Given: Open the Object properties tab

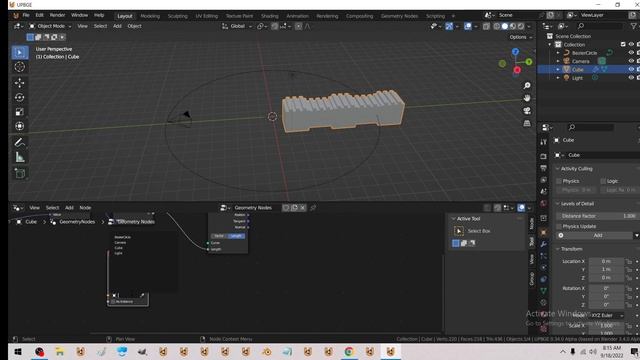Looking at the screenshot, I should click(543, 233).
